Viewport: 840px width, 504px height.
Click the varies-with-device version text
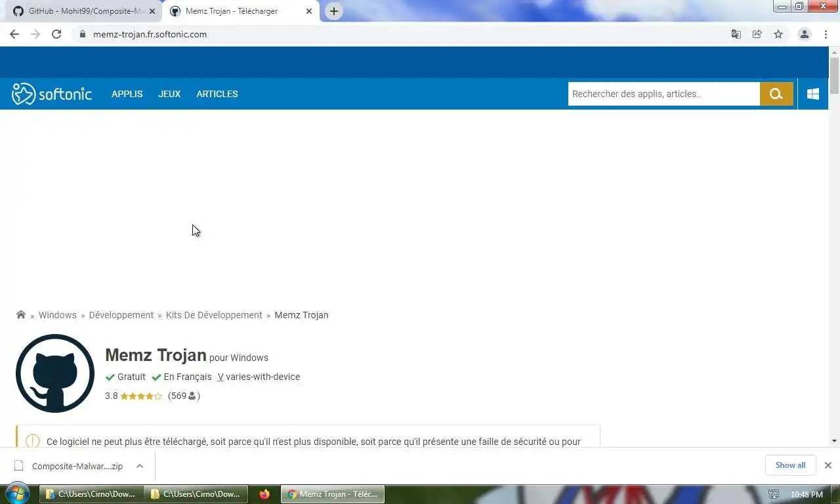(262, 377)
